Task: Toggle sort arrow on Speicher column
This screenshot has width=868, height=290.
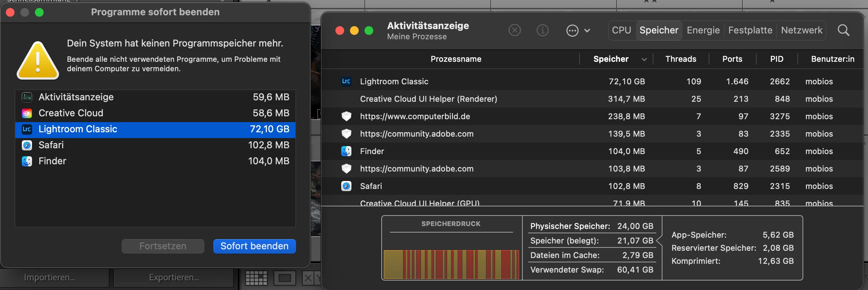Action: [644, 59]
